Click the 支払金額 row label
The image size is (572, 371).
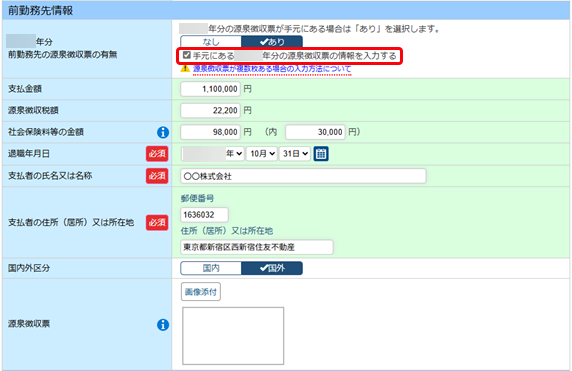(x=25, y=89)
